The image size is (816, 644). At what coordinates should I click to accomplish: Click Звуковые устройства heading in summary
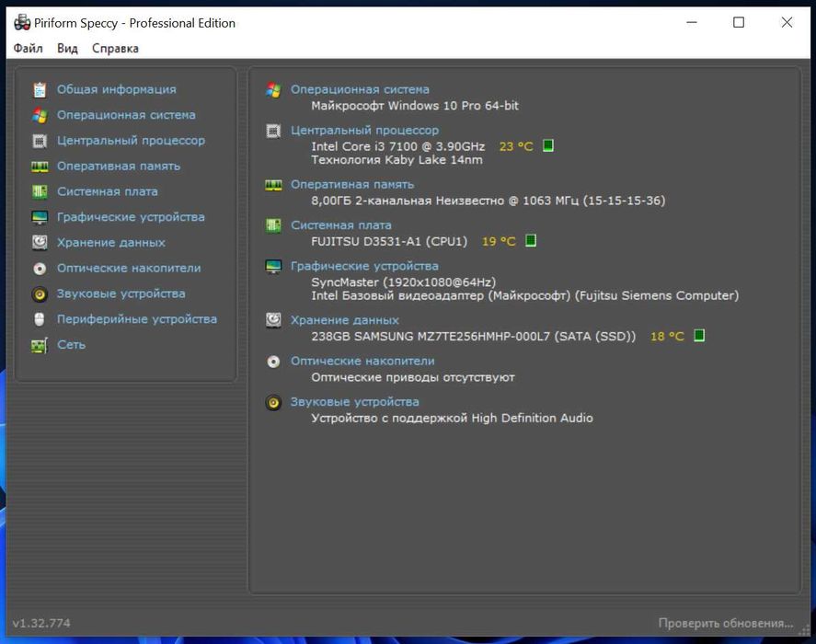355,402
